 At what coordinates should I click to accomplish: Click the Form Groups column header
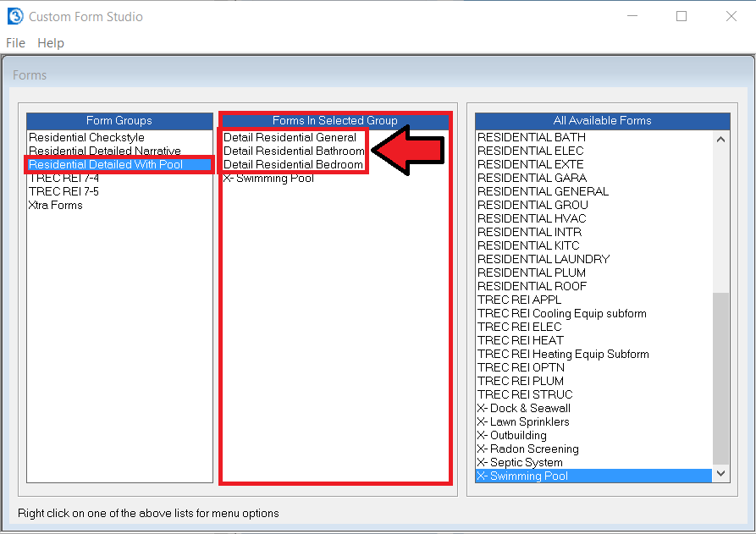click(x=119, y=121)
